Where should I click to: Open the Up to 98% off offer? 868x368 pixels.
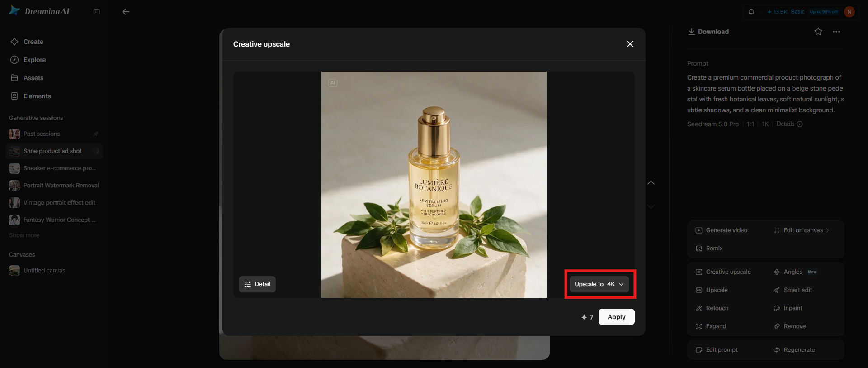coord(824,12)
